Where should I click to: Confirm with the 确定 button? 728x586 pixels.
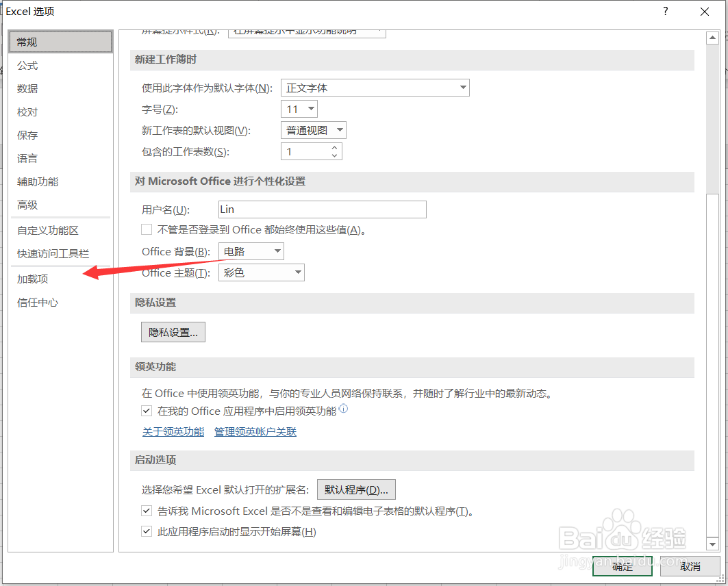coord(622,566)
